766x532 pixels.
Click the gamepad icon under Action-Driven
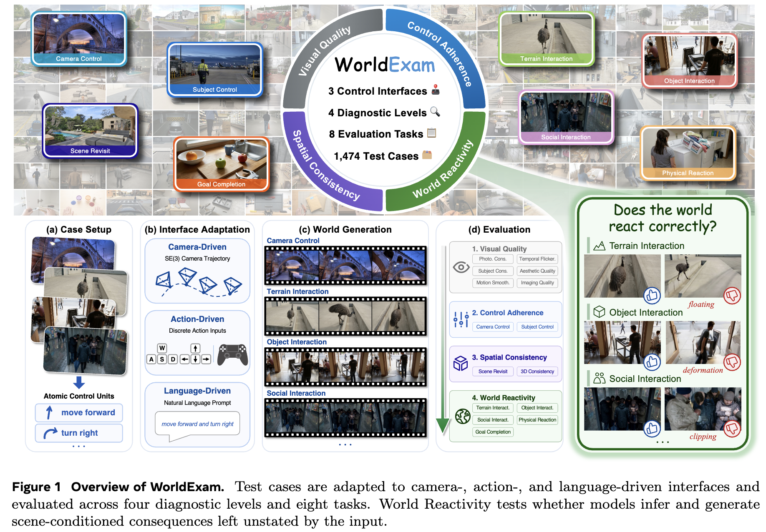[x=232, y=354]
